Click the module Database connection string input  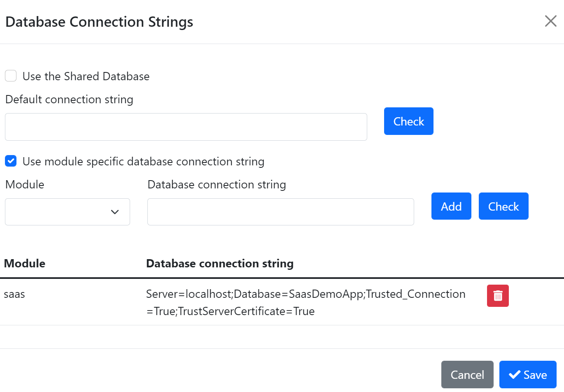click(x=280, y=212)
